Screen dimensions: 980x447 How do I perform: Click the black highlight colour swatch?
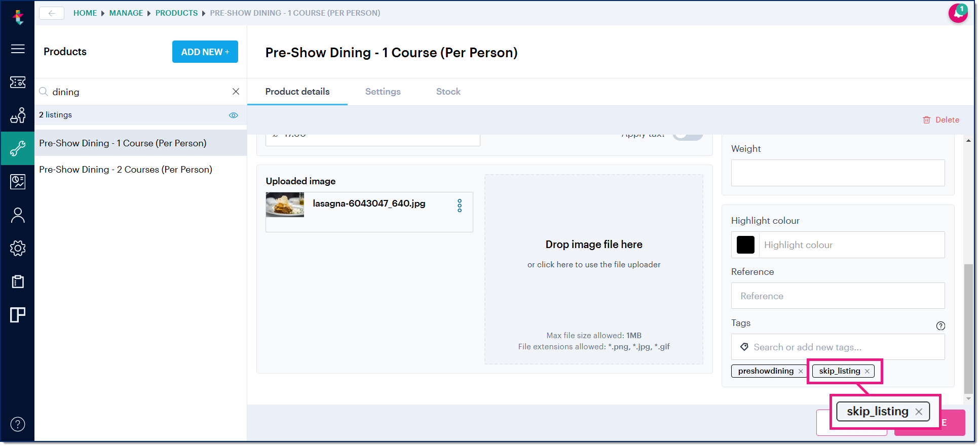point(745,245)
